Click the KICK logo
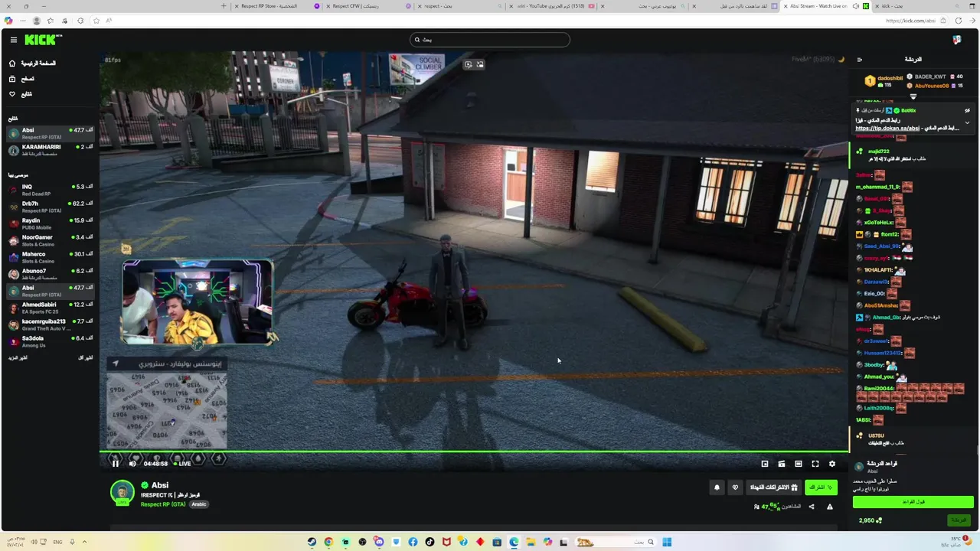Screen dimensions: 980x551 click(x=43, y=40)
